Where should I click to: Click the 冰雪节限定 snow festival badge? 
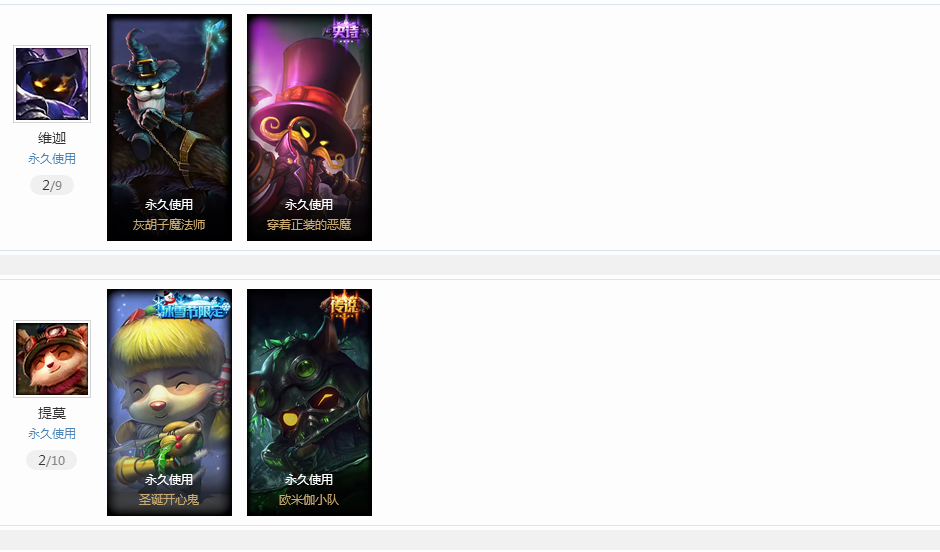tap(192, 306)
